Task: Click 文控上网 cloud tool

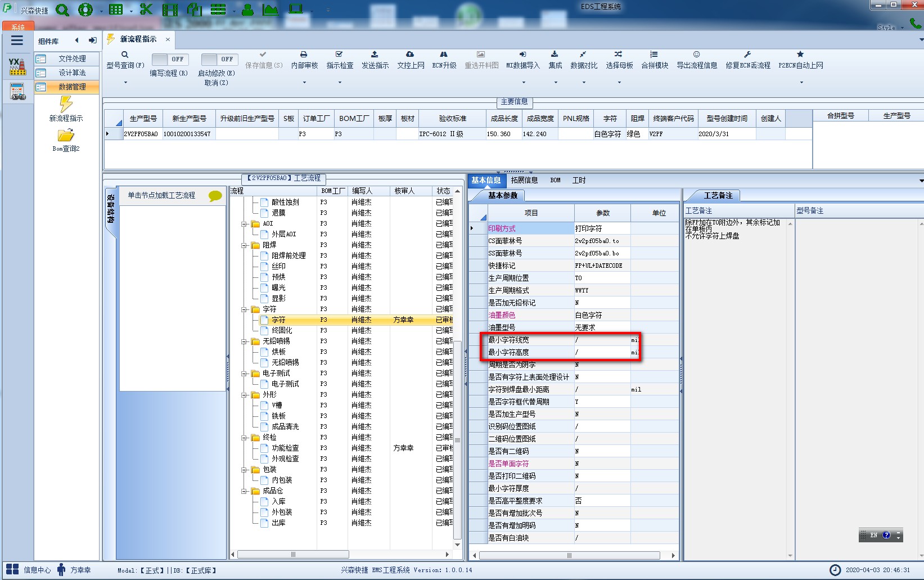Action: click(x=411, y=60)
